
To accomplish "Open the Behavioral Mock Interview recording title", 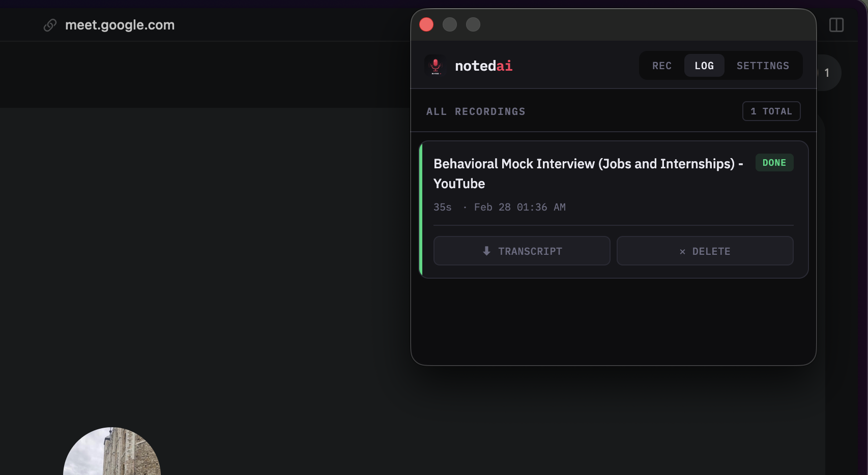I will pos(588,173).
